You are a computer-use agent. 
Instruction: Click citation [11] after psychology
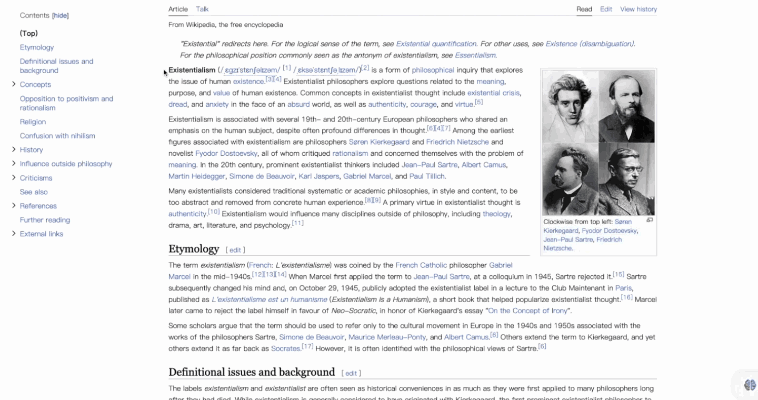[297, 223]
